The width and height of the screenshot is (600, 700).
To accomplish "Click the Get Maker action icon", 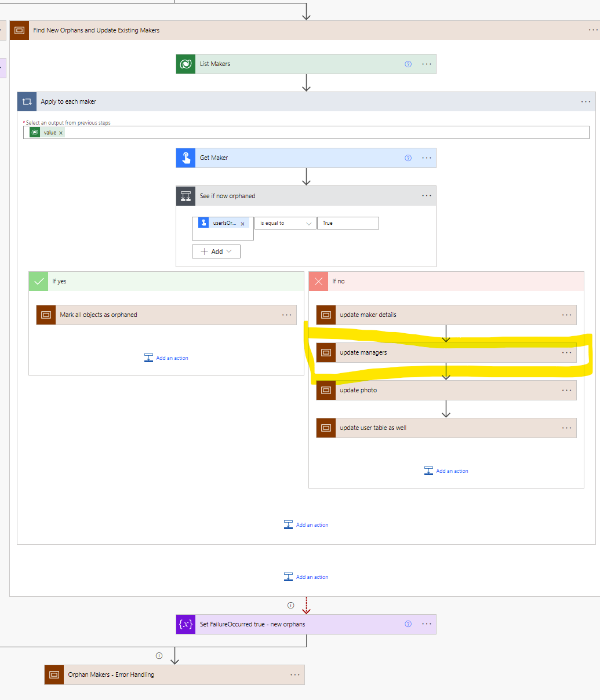I will click(185, 158).
